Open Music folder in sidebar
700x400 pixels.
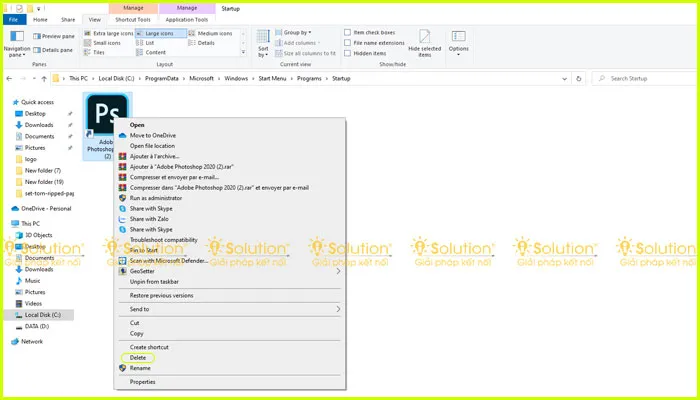pos(33,281)
